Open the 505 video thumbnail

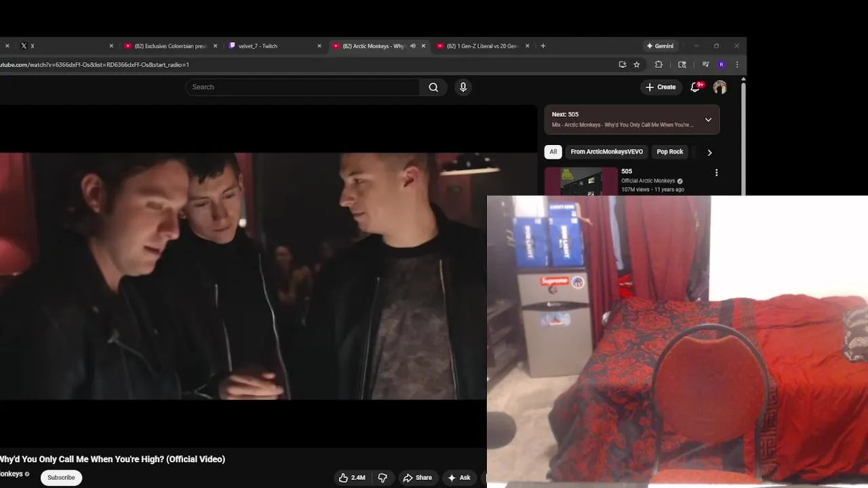coord(581,181)
